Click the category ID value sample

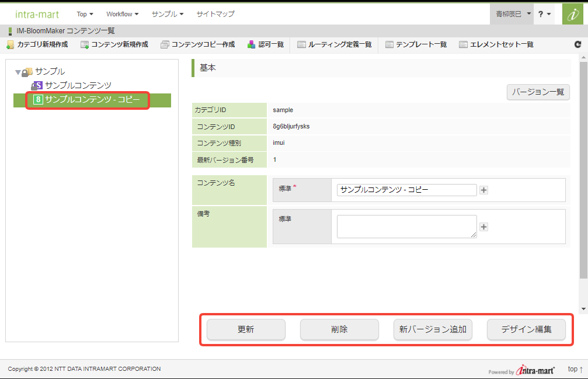[x=283, y=110]
